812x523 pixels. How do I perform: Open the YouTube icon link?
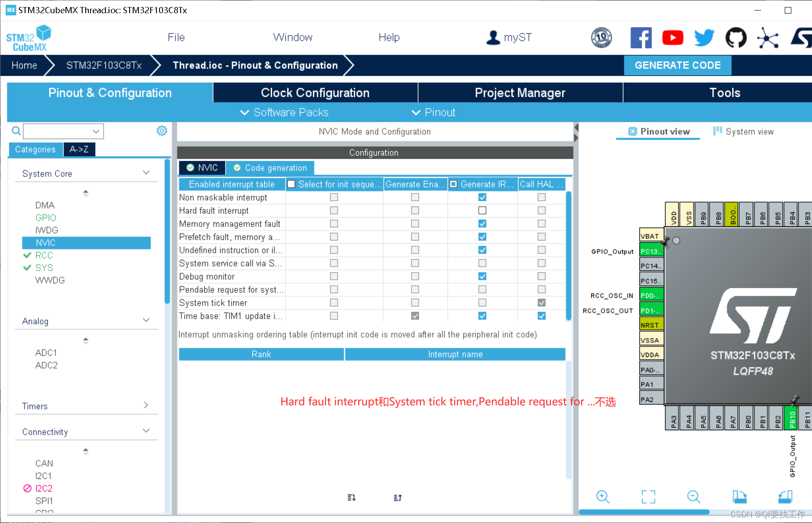673,38
